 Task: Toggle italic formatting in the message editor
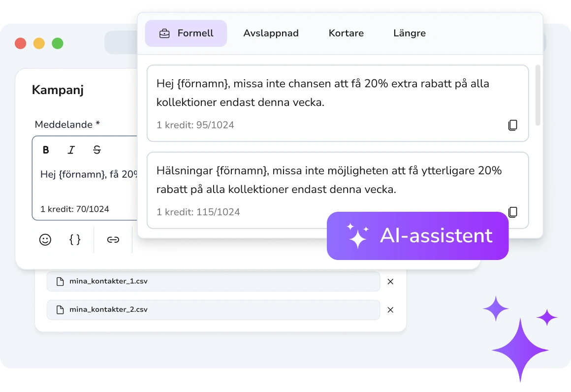pyautogui.click(x=71, y=150)
